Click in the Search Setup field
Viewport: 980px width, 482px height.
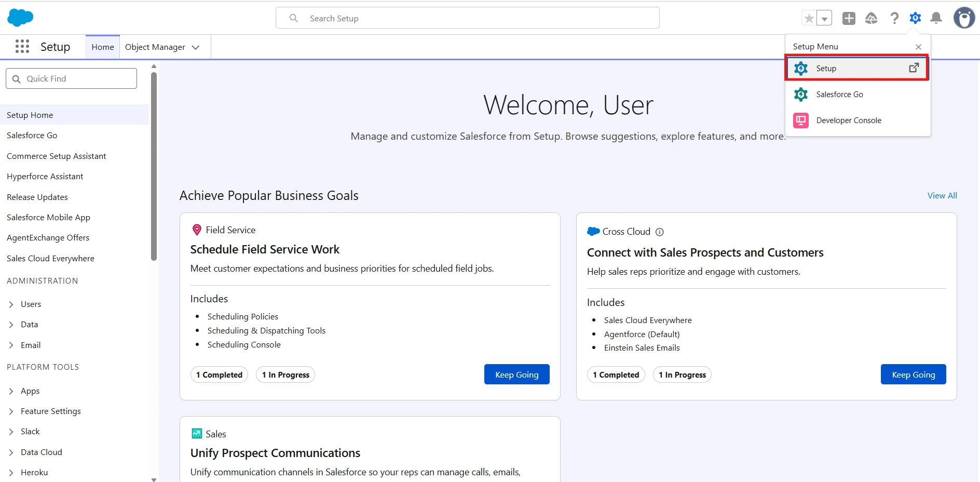pyautogui.click(x=468, y=18)
